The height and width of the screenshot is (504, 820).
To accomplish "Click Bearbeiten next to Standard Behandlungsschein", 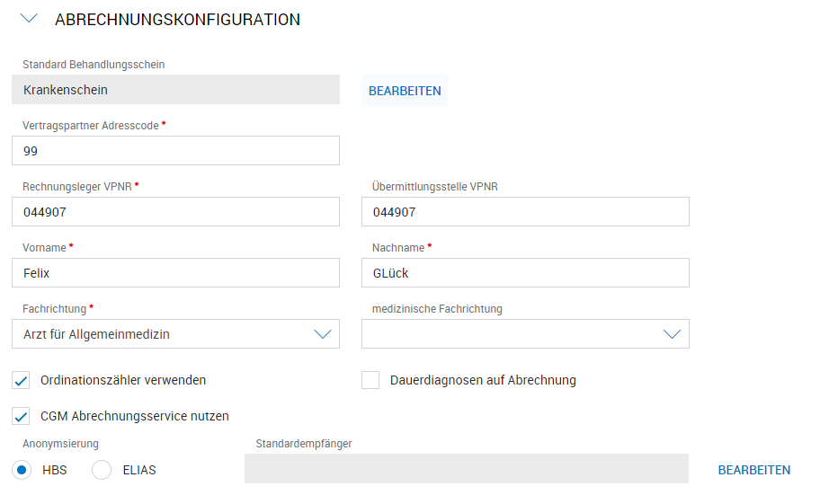I will [405, 91].
